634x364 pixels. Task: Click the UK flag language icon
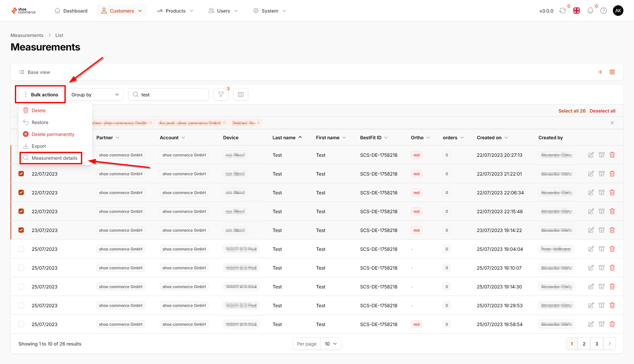tap(577, 11)
